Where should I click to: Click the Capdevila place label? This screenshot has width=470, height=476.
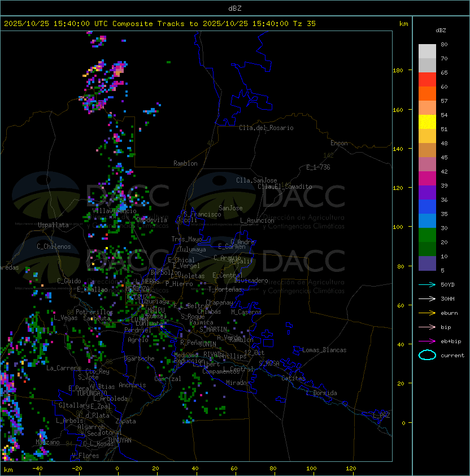tap(151, 220)
